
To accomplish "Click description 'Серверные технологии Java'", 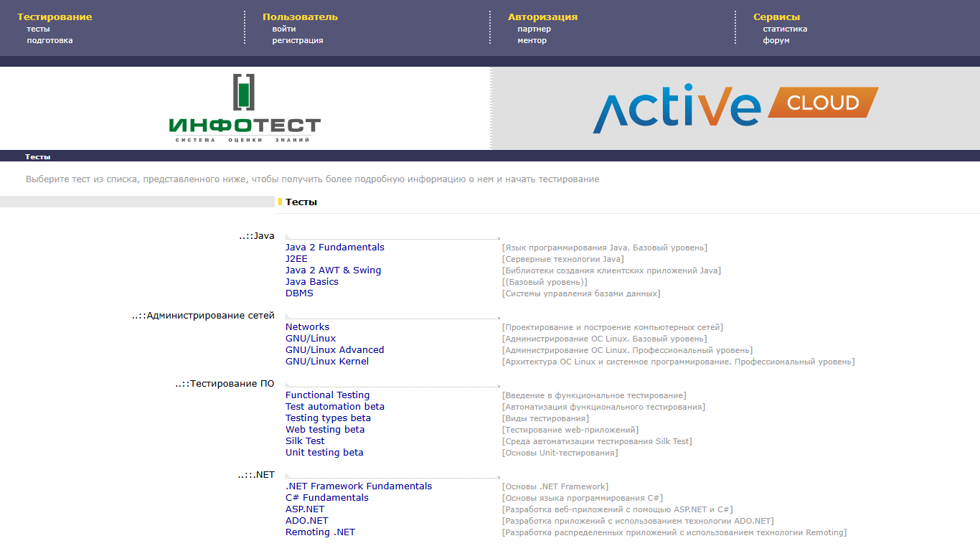I will (x=563, y=260).
